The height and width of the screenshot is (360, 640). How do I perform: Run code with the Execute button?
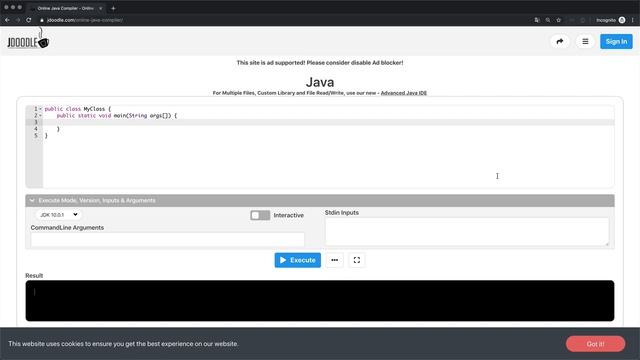tap(298, 260)
